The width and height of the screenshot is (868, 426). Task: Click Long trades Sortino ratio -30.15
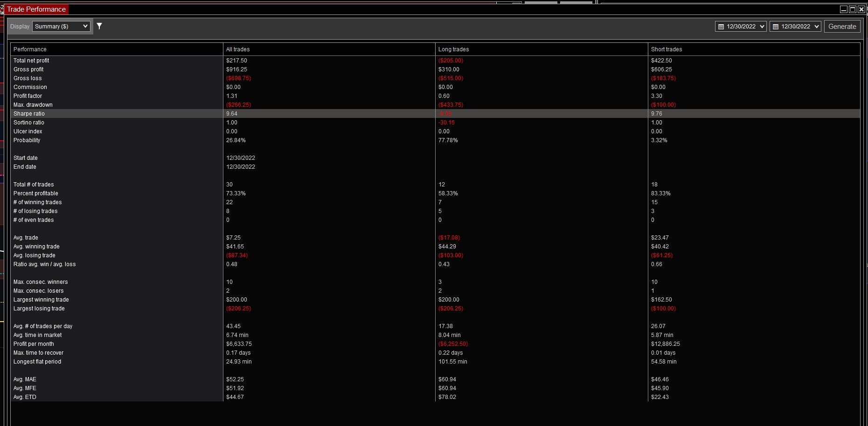446,123
